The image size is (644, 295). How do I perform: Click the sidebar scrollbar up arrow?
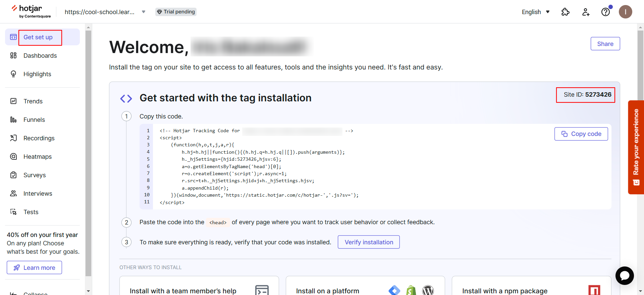click(89, 27)
